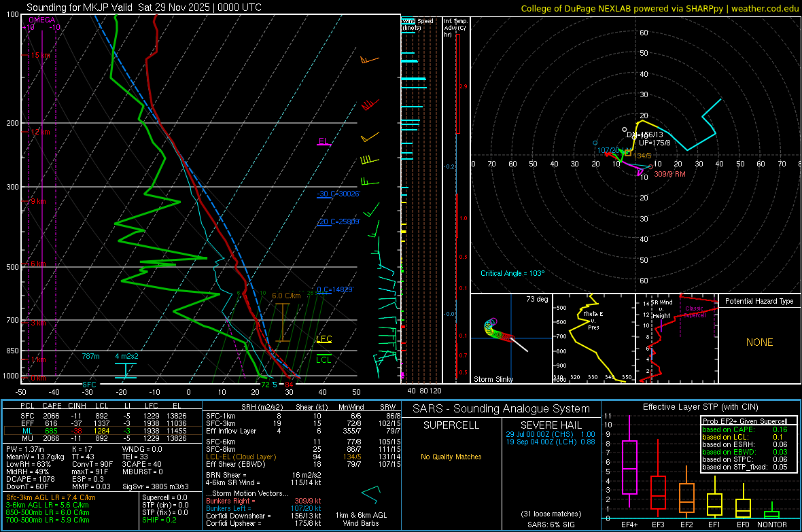Viewport: 802px width, 532px height.
Task: Click the "Eff Shear (EBWD)" row label
Action: [236, 465]
